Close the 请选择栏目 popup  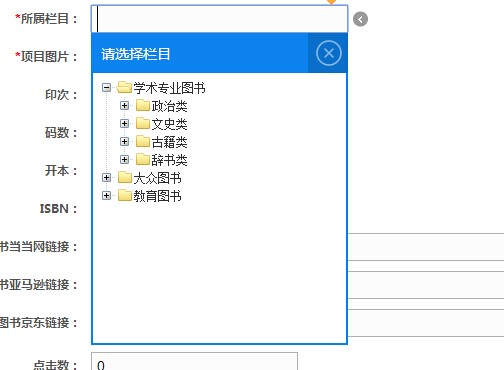pyautogui.click(x=328, y=53)
